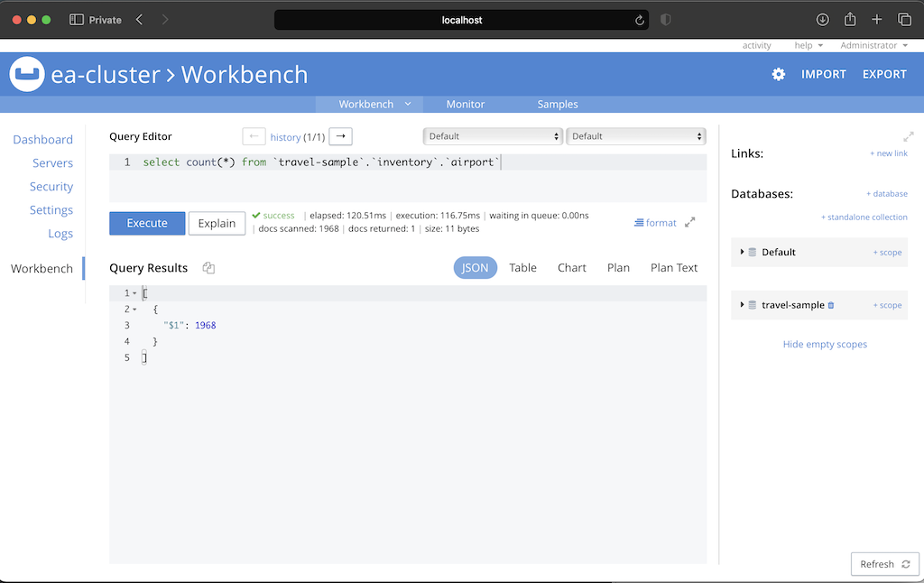
Task: Expand the query editor to full screen
Action: [690, 222]
